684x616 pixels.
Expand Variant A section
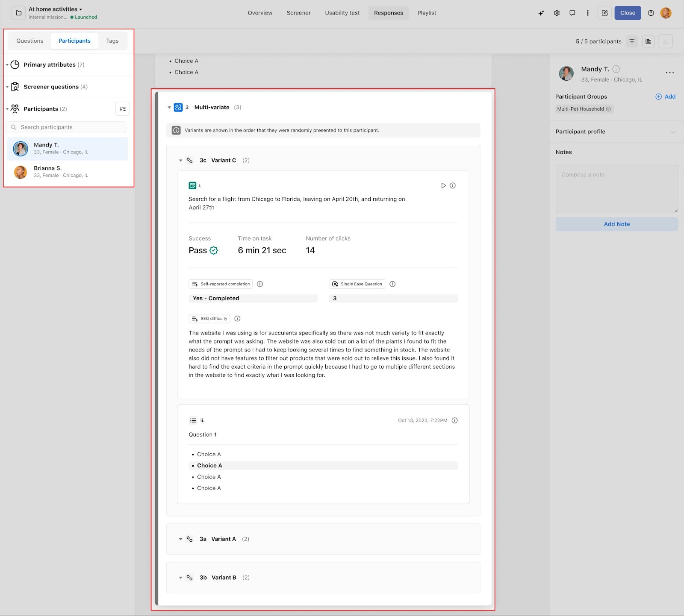coord(180,539)
